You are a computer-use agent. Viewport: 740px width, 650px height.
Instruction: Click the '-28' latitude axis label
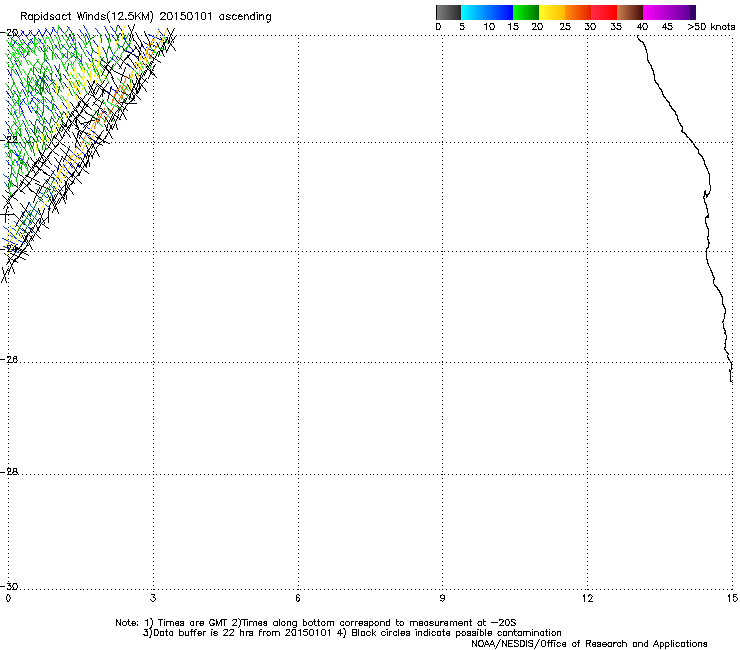tap(9, 472)
